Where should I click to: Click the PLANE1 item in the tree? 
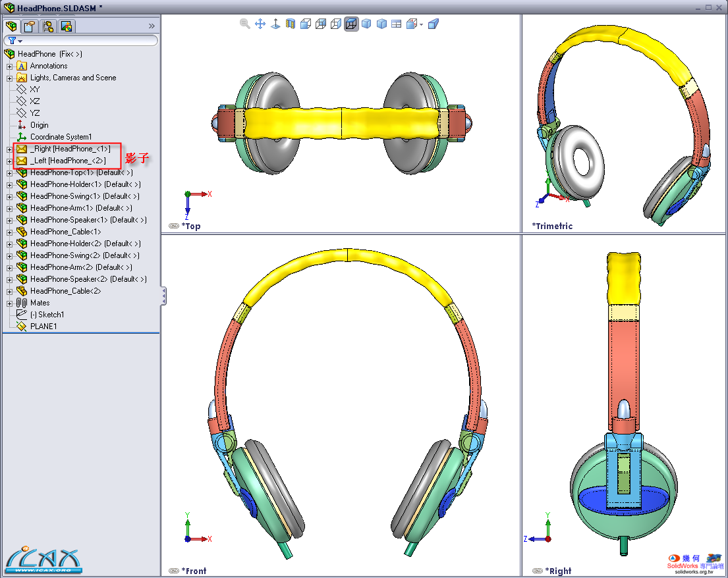[43, 326]
